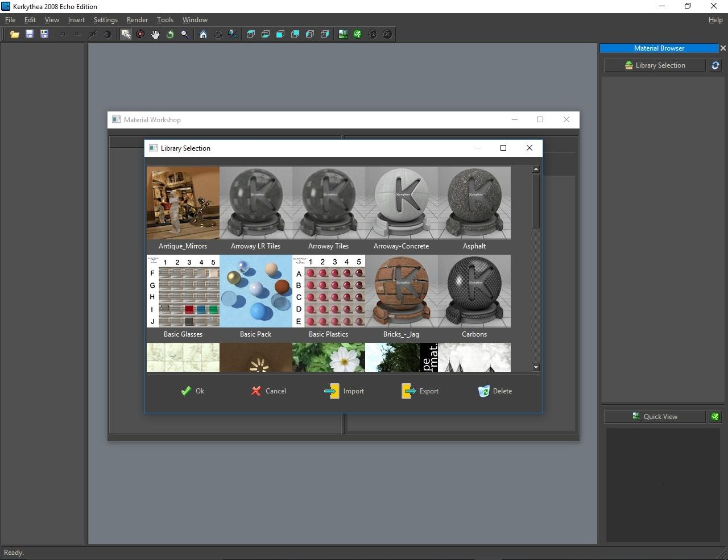Click the first cyan cube view icon
The height and width of the screenshot is (560, 728).
251,34
